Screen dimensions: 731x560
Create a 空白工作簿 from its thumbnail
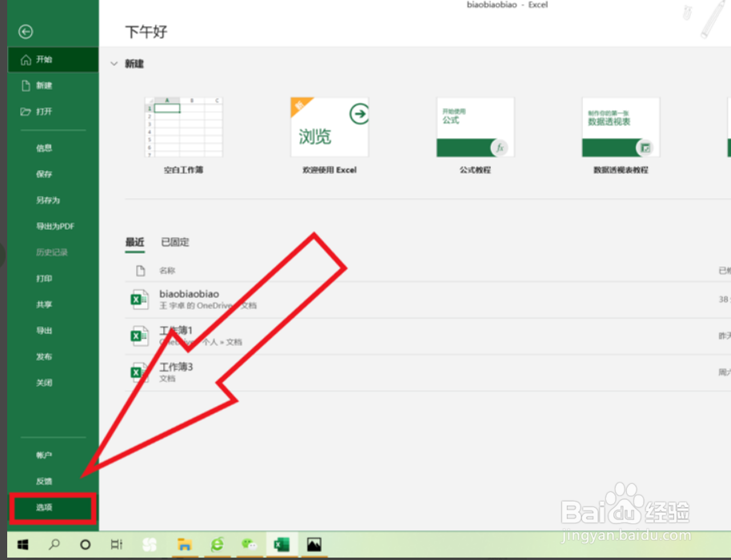[x=183, y=127]
